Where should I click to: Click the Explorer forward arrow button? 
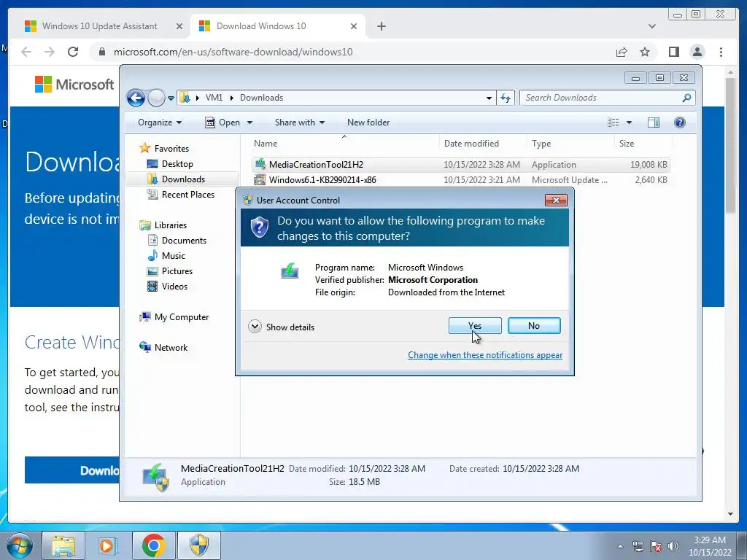point(156,98)
